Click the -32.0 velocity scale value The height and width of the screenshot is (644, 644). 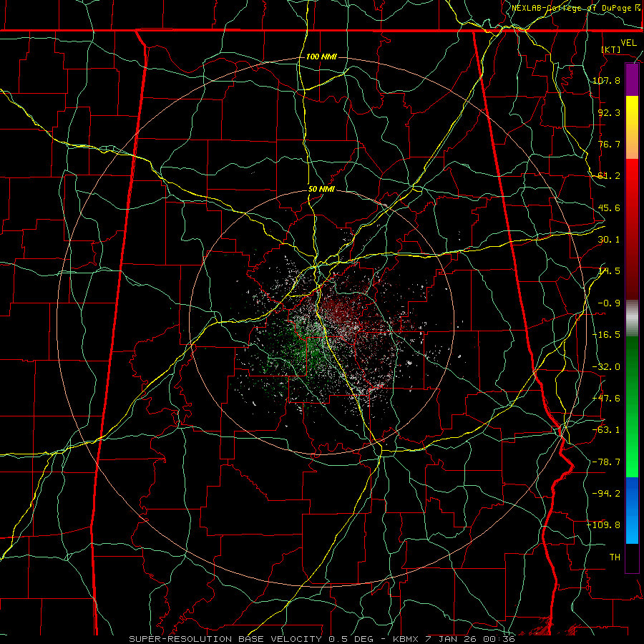[x=606, y=367]
